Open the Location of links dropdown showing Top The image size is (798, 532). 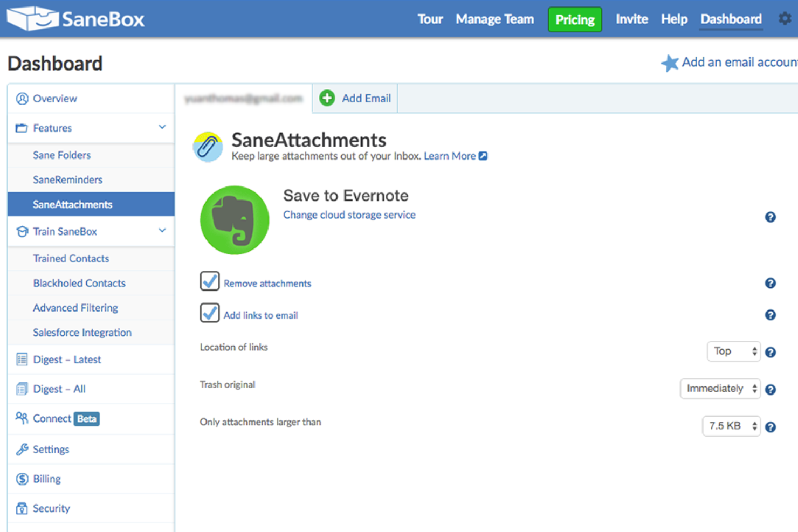coord(733,351)
